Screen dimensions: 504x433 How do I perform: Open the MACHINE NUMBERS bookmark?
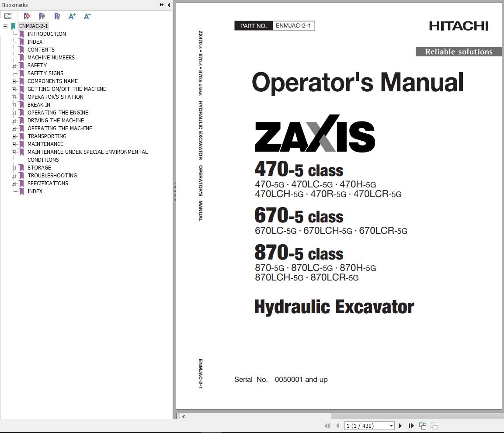click(51, 58)
